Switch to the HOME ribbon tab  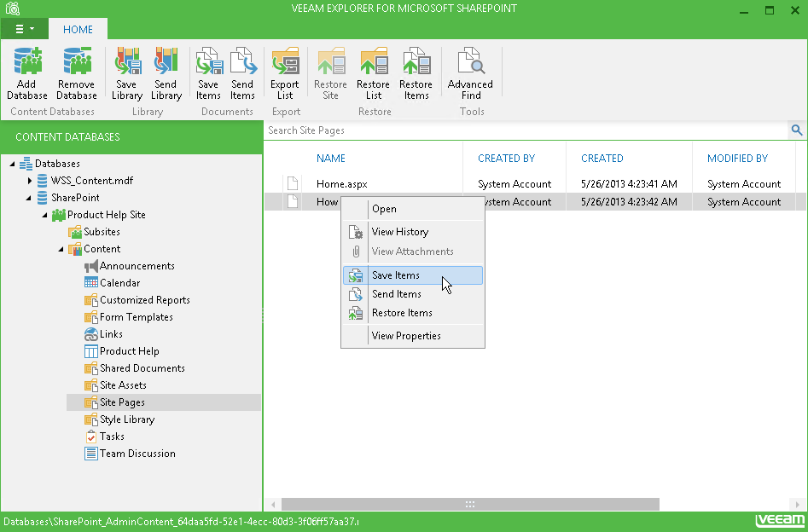click(78, 29)
